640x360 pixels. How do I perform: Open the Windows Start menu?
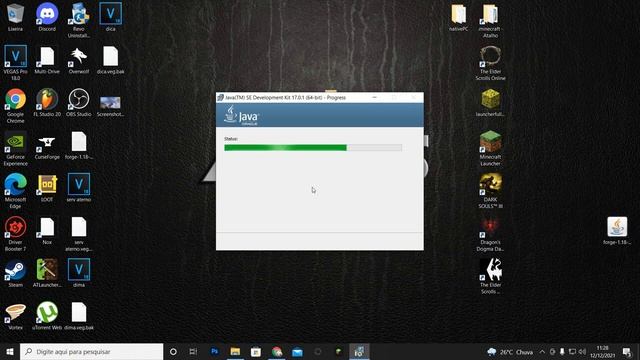[x=10, y=351]
